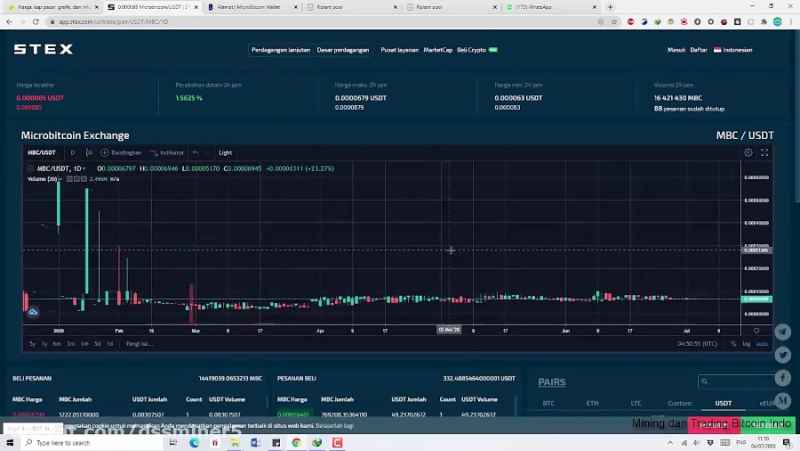Screen dimensions: 800x451
Task: Select the 1y chart range
Action: click(44, 344)
